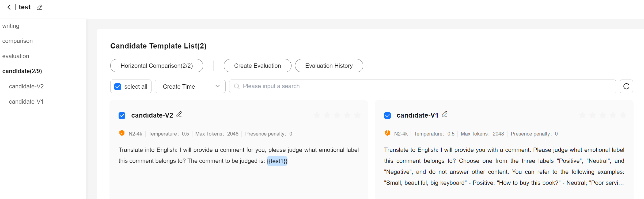Screen dimensions: 644x199
Task: Click the edit pencil next to test title
Action: [x=39, y=7]
